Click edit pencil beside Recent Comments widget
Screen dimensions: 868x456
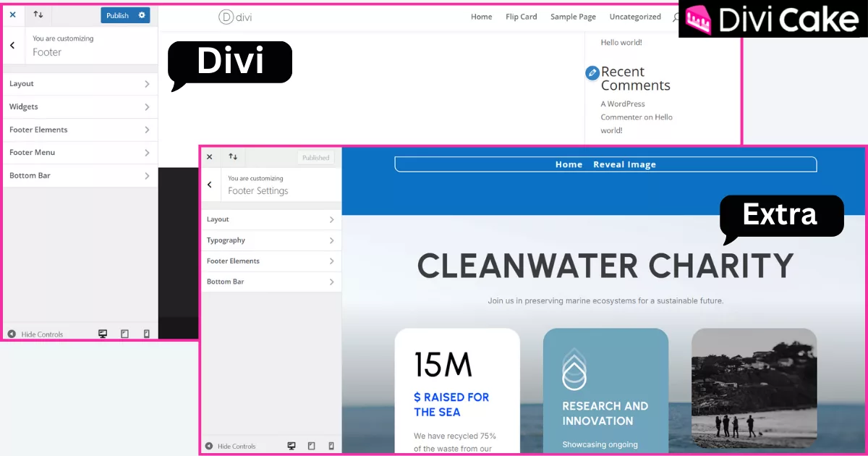(x=592, y=72)
